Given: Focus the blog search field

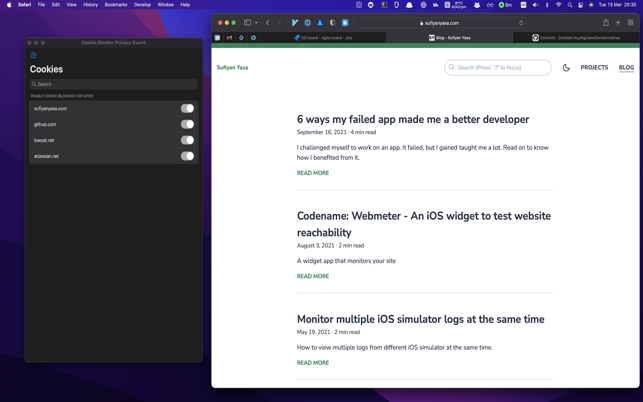Looking at the screenshot, I should coord(498,68).
